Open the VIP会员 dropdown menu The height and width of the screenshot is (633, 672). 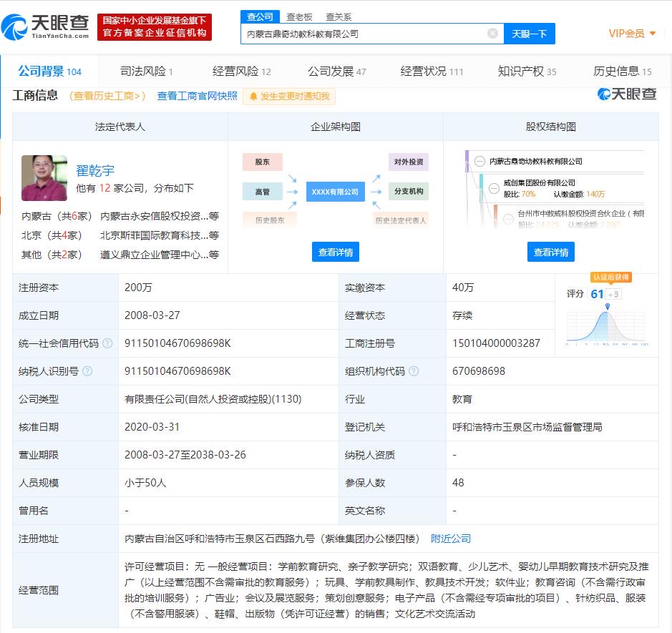click(632, 34)
